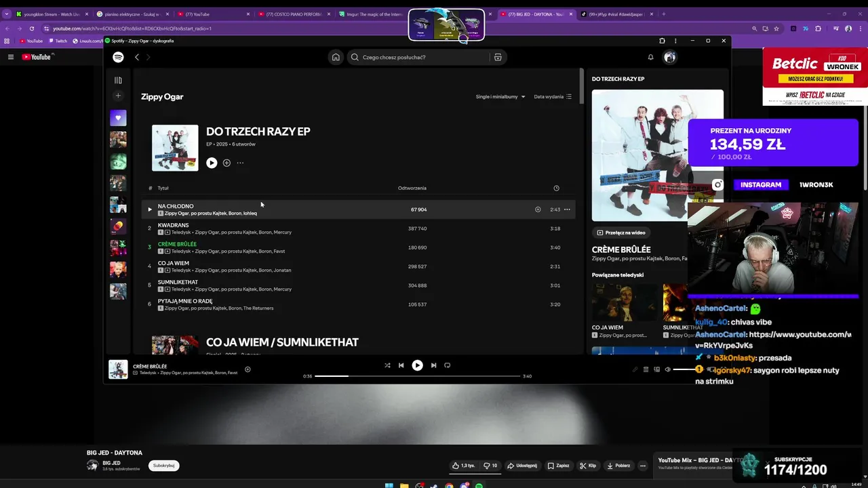
Task: Open YouTube hamburger guide menu
Action: [x=11, y=57]
